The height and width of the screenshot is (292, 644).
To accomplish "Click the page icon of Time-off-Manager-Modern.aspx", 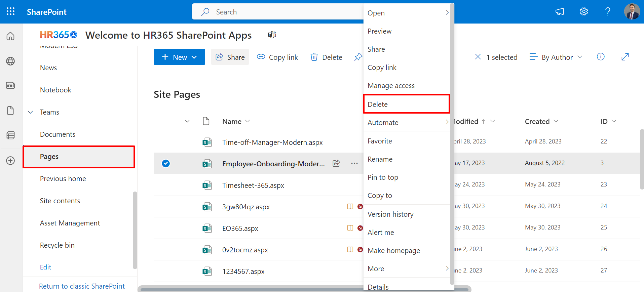I will 207,142.
